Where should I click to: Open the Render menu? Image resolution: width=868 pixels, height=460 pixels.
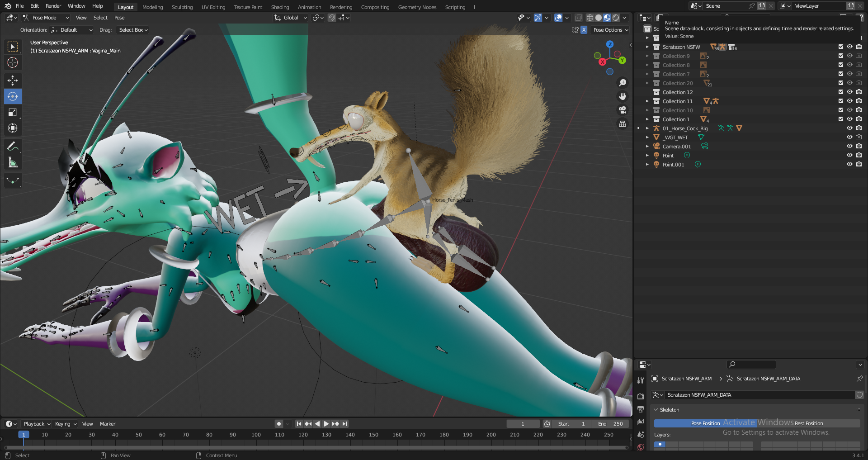tap(53, 6)
